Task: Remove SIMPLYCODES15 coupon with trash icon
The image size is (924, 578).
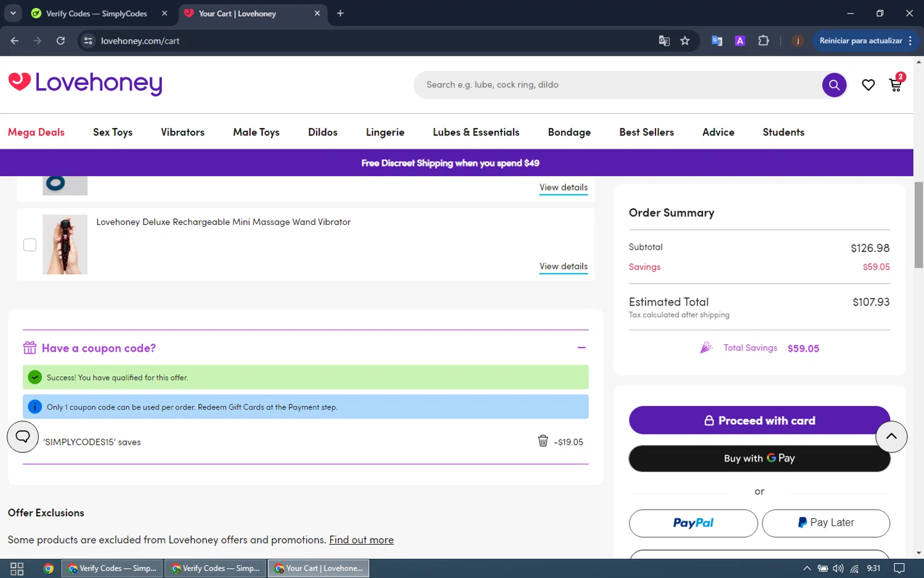Action: click(x=543, y=441)
